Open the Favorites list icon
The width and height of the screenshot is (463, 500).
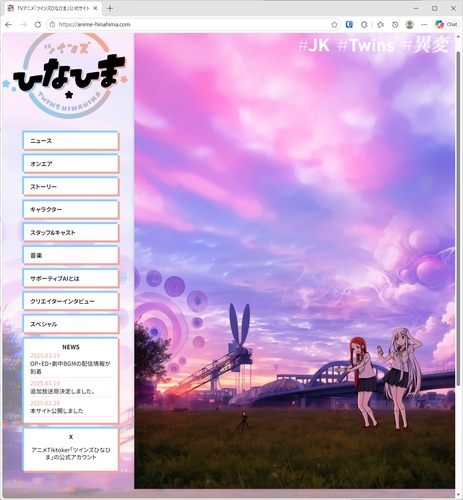click(380, 24)
